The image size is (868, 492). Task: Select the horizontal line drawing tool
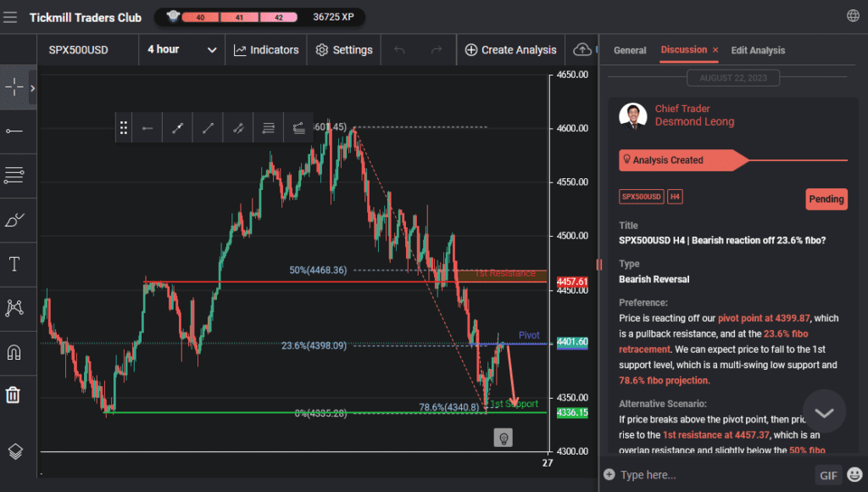14,131
